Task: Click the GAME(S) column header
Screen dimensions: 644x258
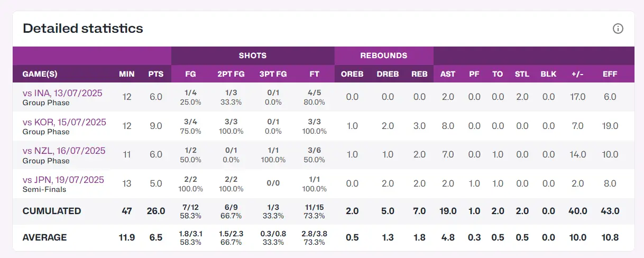Action: coord(40,74)
